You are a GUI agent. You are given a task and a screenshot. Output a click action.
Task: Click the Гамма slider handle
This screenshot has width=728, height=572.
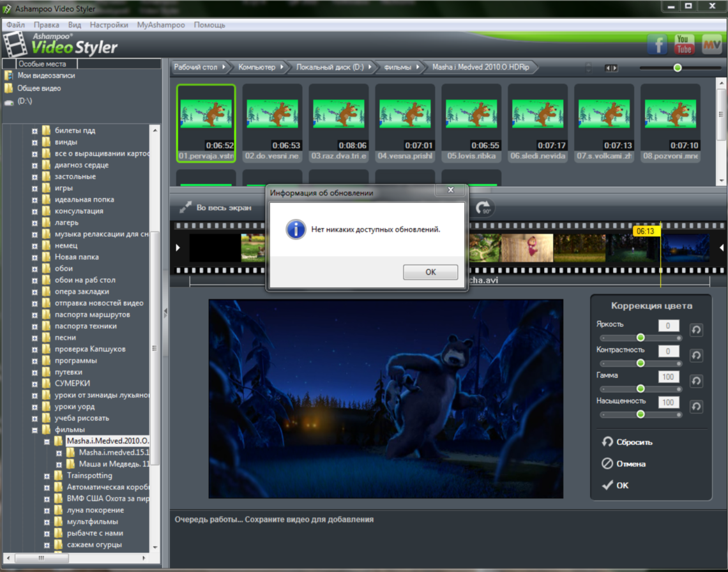(x=641, y=389)
